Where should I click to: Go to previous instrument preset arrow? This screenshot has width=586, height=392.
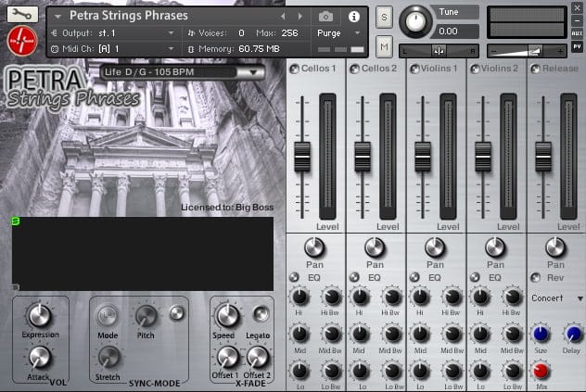tap(283, 17)
